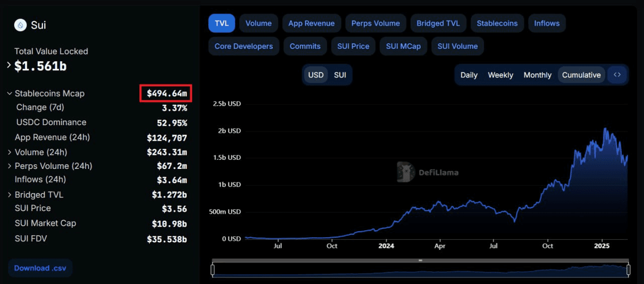Image resolution: width=644 pixels, height=284 pixels.
Task: Download the .csv data file
Action: (x=40, y=268)
